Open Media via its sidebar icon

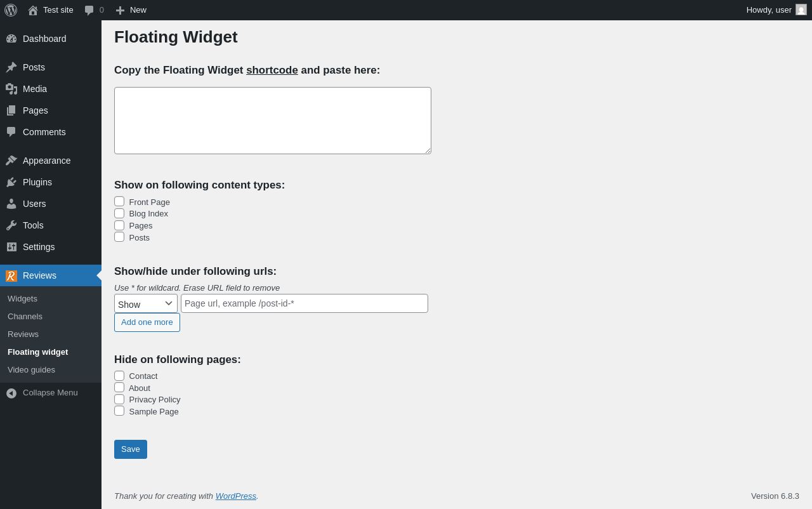11,89
